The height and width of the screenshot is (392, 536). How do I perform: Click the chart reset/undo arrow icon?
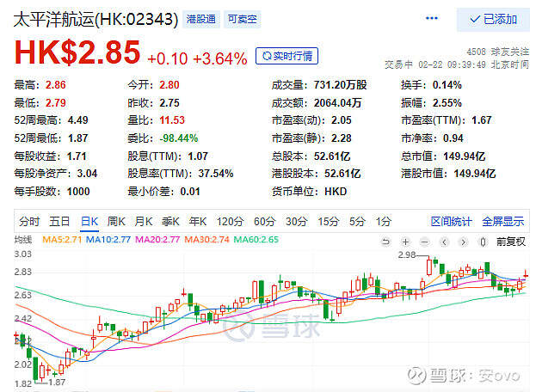(385, 242)
